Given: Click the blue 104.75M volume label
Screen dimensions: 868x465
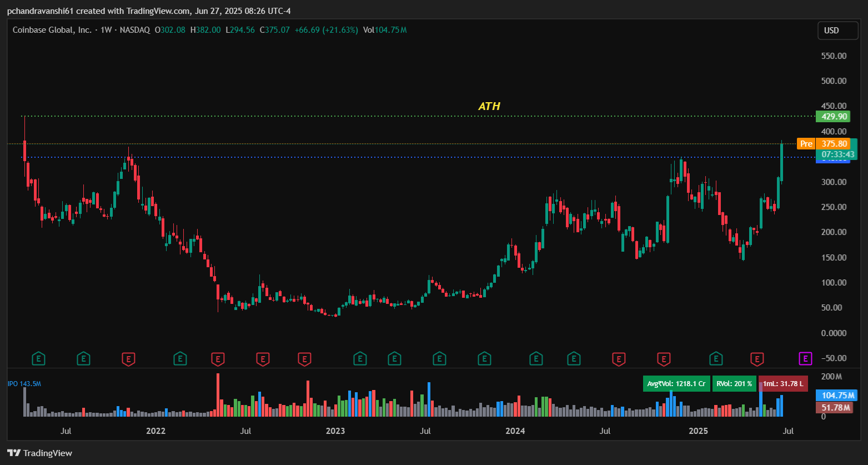Looking at the screenshot, I should pyautogui.click(x=836, y=396).
